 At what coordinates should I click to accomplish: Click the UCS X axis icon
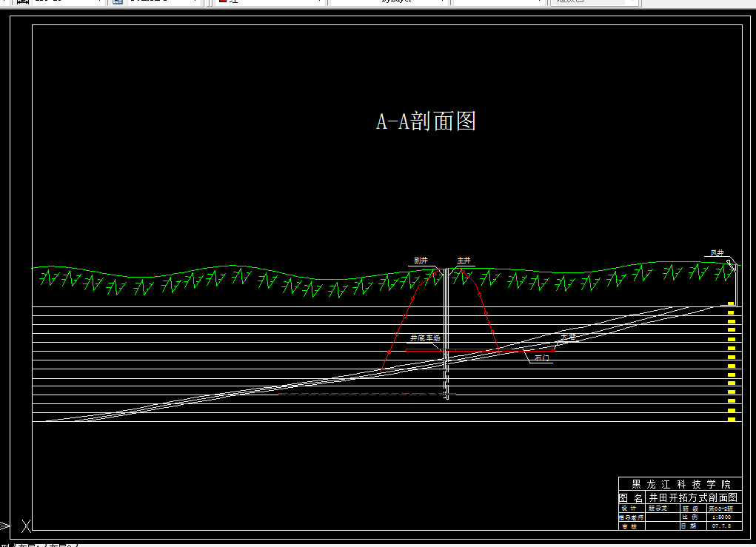click(x=26, y=526)
